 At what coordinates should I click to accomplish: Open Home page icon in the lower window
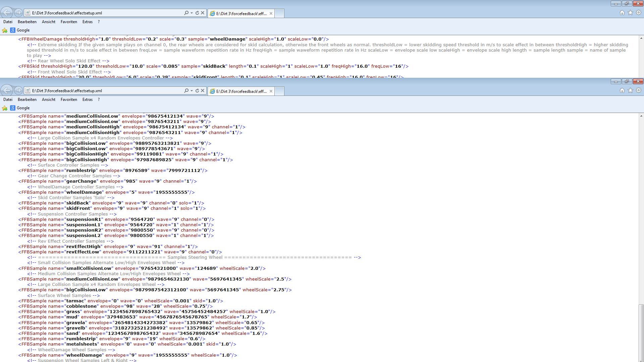pyautogui.click(x=622, y=90)
